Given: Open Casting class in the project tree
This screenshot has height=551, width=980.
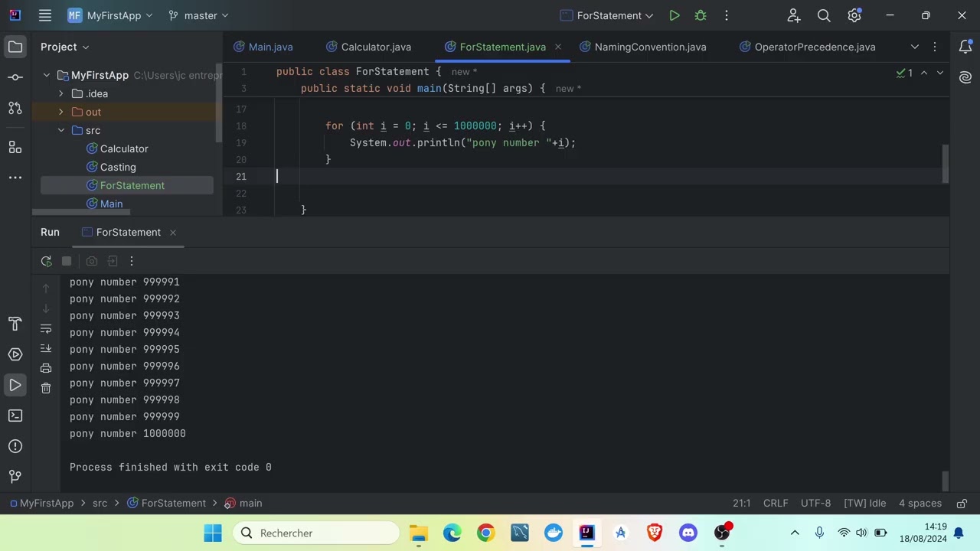Looking at the screenshot, I should tap(118, 167).
